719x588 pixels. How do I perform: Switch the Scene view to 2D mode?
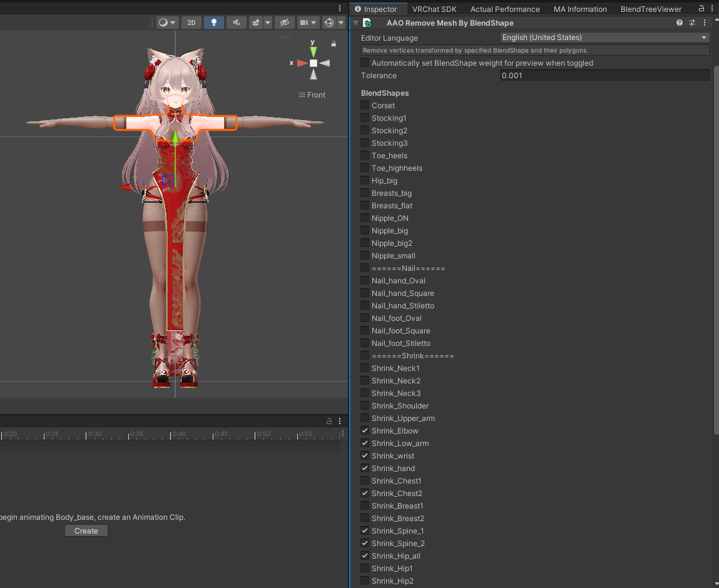tap(191, 23)
